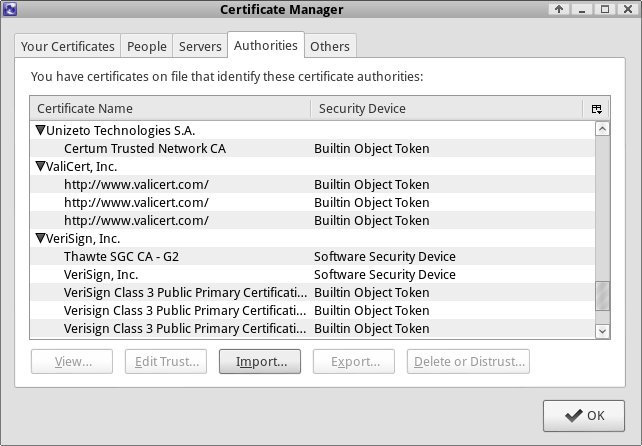The height and width of the screenshot is (446, 642).
Task: Confirm with the OK button
Action: pyautogui.click(x=584, y=416)
